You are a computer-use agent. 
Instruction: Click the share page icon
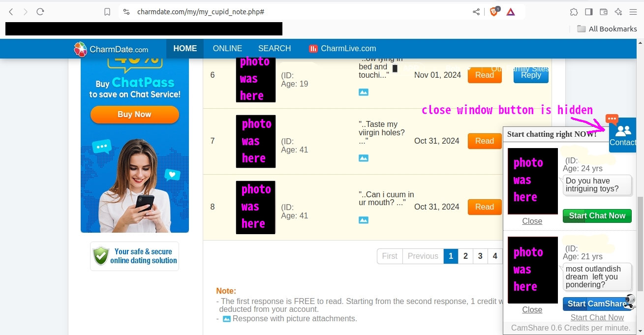476,11
